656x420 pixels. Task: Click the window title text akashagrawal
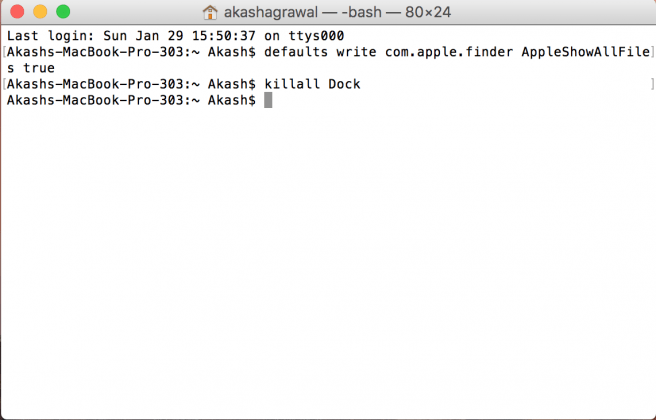[x=271, y=12]
